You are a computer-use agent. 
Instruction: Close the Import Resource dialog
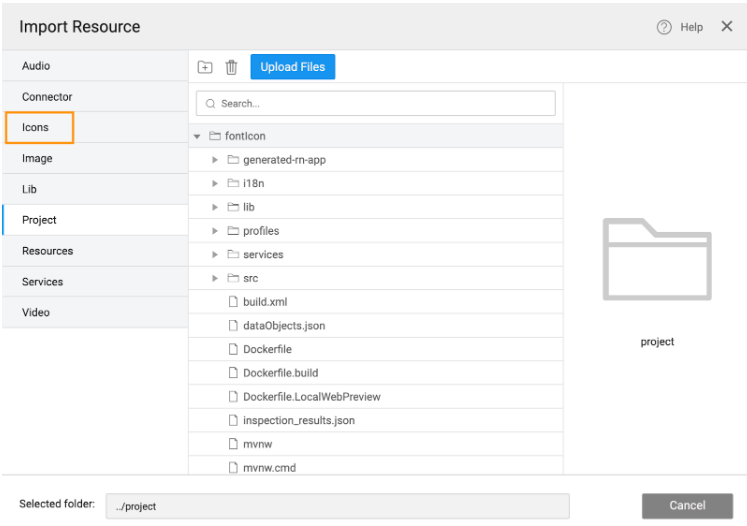tap(727, 26)
